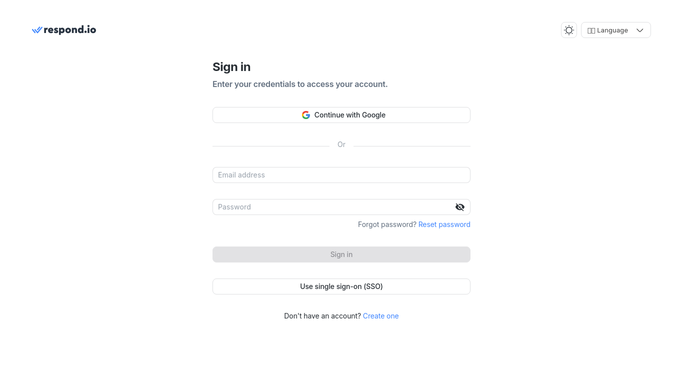The height and width of the screenshot is (384, 683).
Task: Click the Or divider text
Action: click(342, 145)
